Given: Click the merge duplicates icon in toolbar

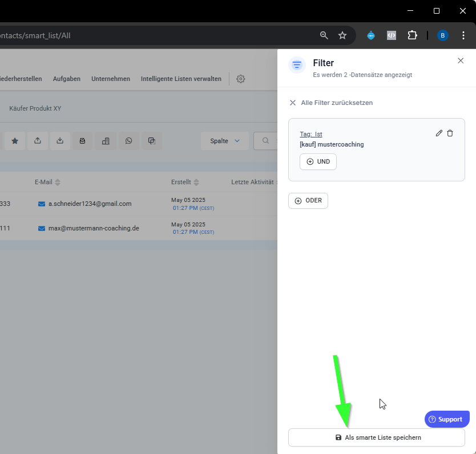Looking at the screenshot, I should pyautogui.click(x=151, y=141).
